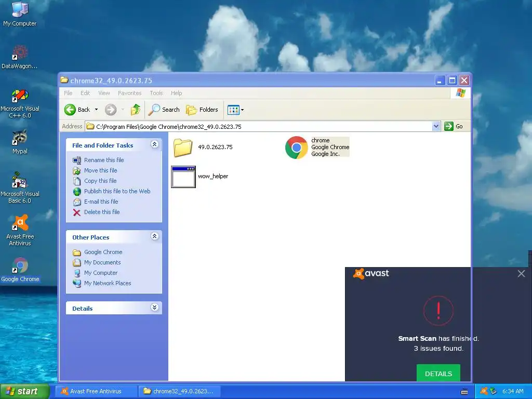
Task: Click the "Smart Scan has finished" message
Action: 438,339
